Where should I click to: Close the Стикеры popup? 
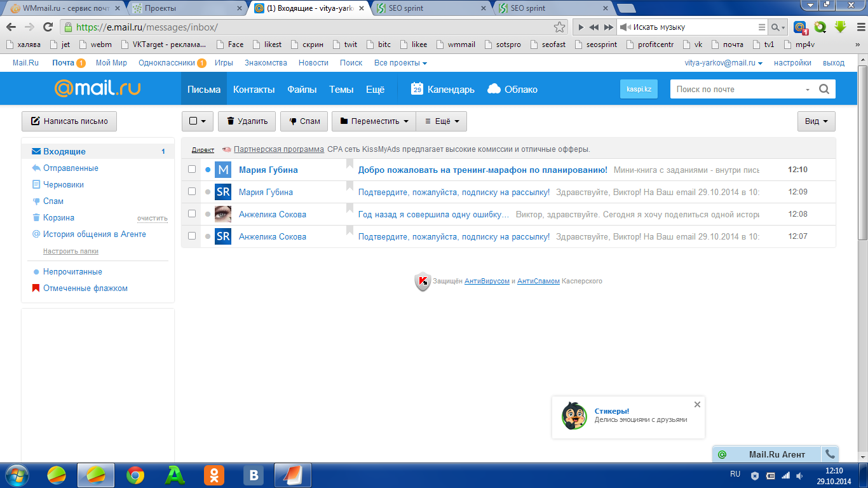point(697,404)
